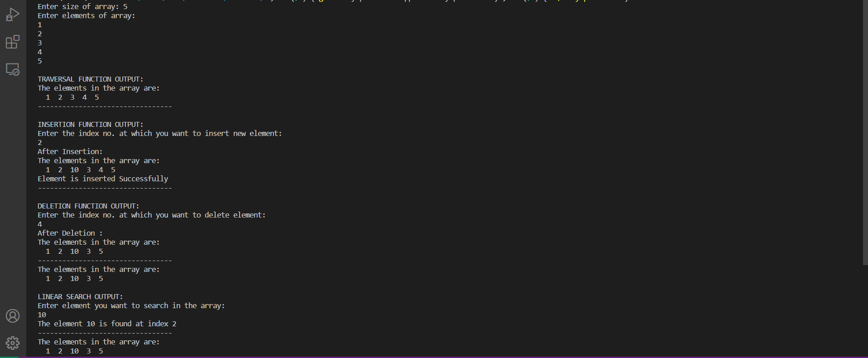Open the Remote Explorer view
Viewport: 868px width, 358px height.
13,69
